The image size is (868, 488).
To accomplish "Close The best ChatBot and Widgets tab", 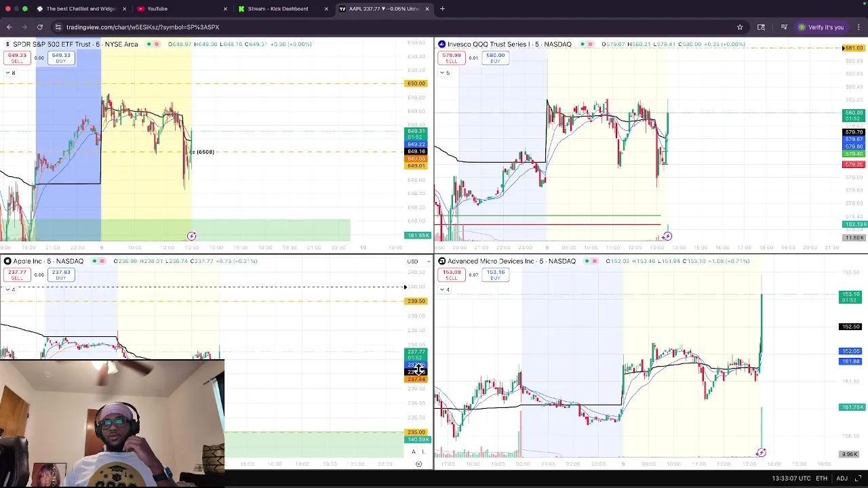I will coord(124,9).
